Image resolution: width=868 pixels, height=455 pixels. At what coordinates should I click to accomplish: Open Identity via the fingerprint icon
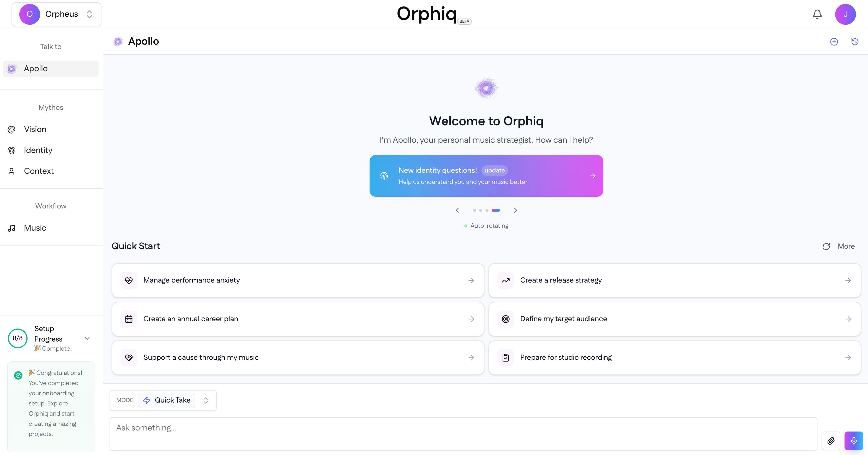11,150
